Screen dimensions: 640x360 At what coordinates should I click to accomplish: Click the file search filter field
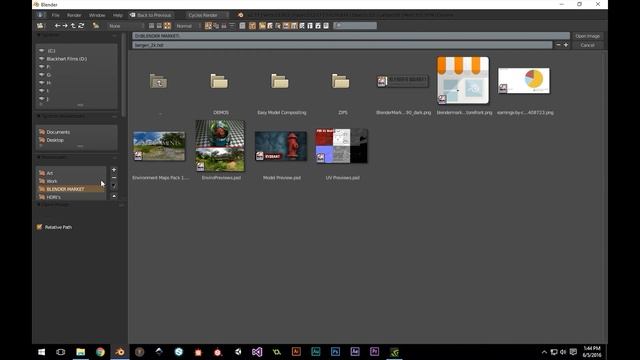pos(355,26)
